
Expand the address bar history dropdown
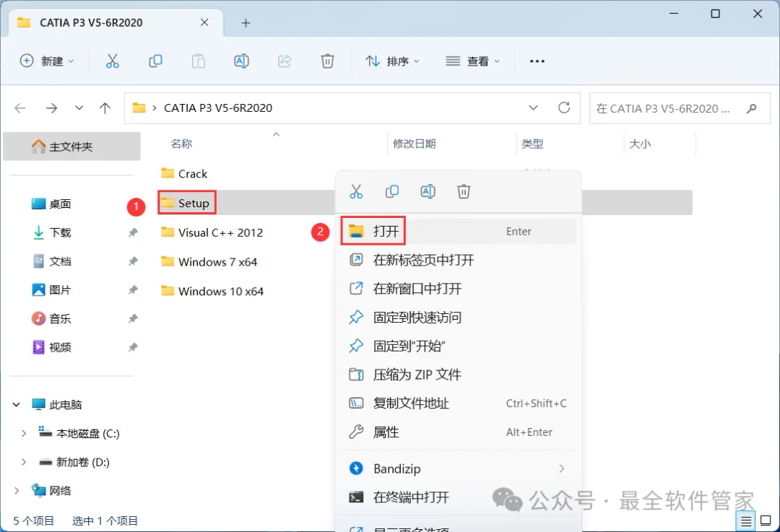533,108
